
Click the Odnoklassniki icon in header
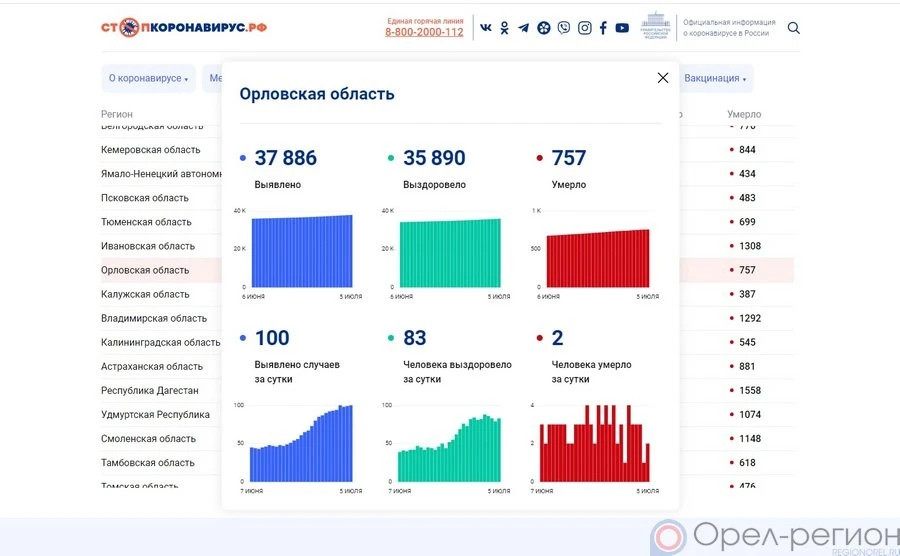[x=505, y=28]
